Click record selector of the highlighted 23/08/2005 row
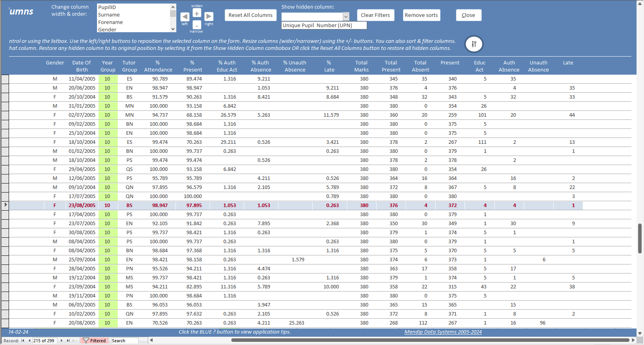 click(x=5, y=206)
